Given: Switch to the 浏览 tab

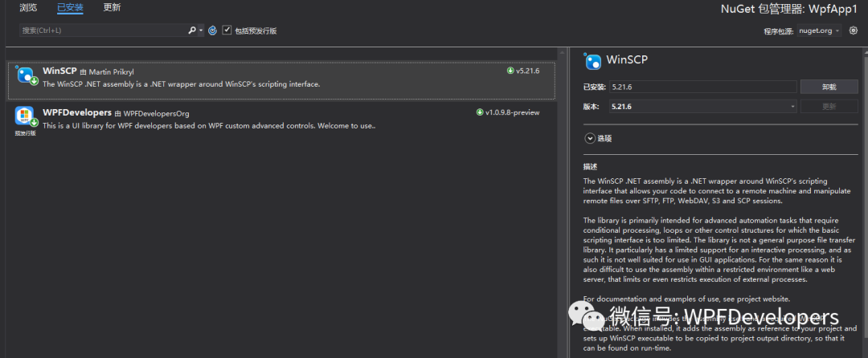Looking at the screenshot, I should click(x=28, y=8).
